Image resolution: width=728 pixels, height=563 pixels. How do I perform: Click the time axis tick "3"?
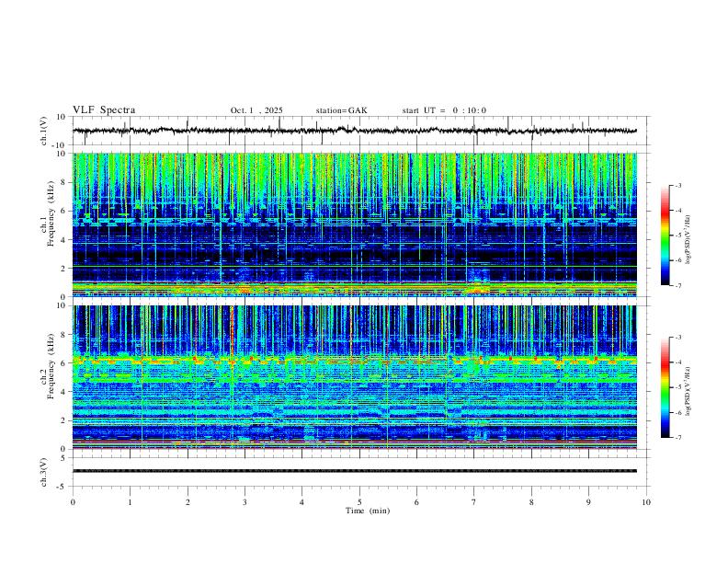point(245,502)
